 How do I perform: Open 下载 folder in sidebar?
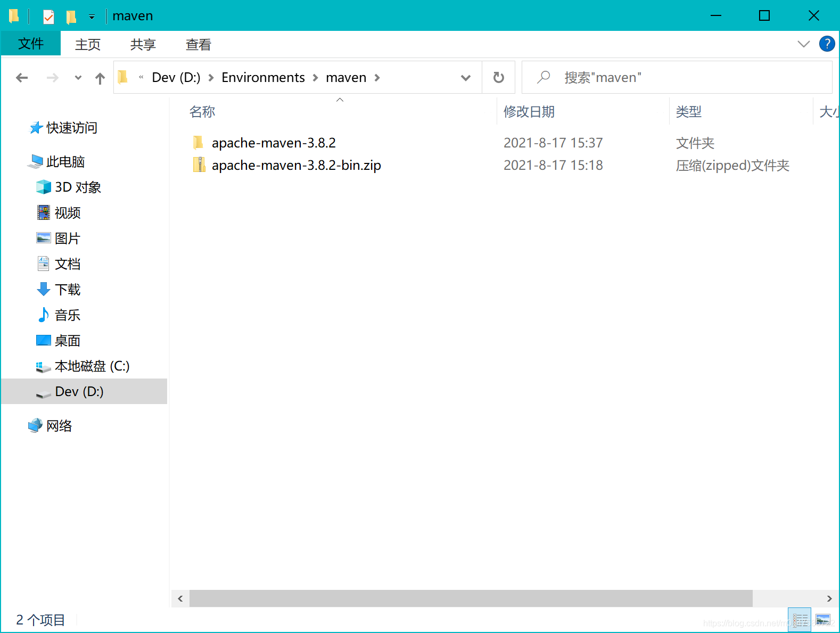click(68, 290)
